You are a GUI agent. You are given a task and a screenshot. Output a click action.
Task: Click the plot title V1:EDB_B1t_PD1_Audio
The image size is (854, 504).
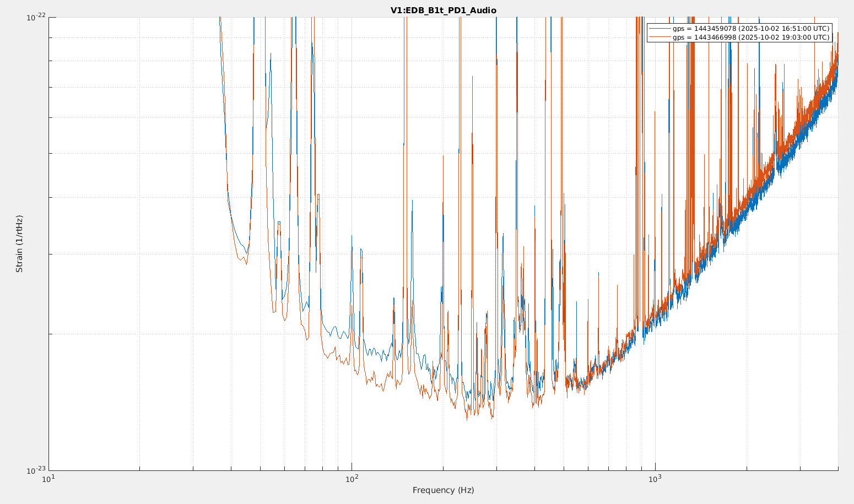pyautogui.click(x=443, y=10)
